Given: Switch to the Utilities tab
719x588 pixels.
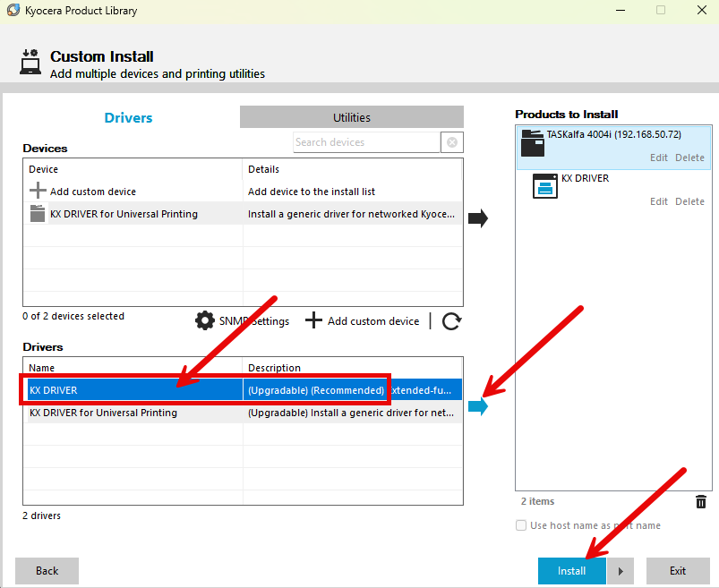Looking at the screenshot, I should pos(352,117).
